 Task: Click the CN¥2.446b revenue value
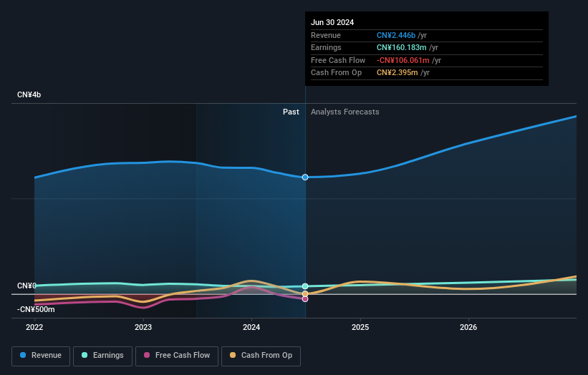pyautogui.click(x=396, y=35)
